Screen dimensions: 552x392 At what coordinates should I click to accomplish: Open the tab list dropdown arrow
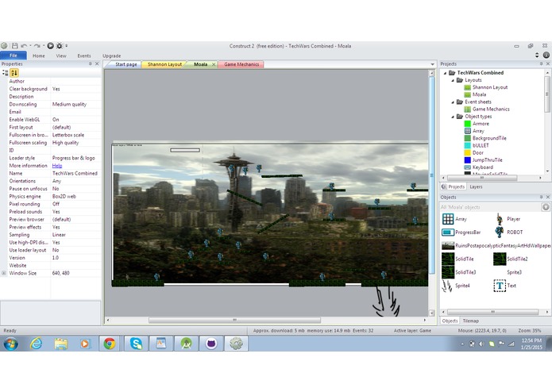(x=432, y=64)
